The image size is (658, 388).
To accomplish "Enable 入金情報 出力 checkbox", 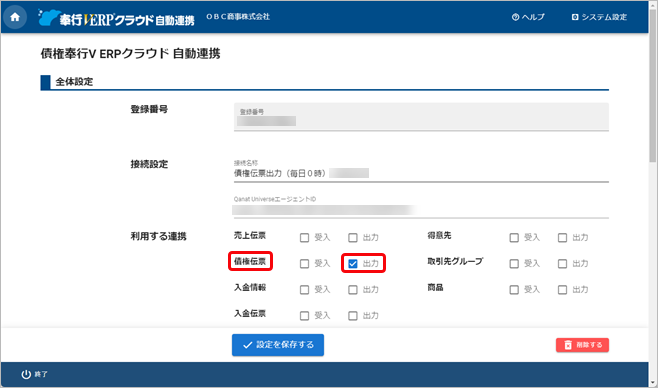I will (x=353, y=290).
